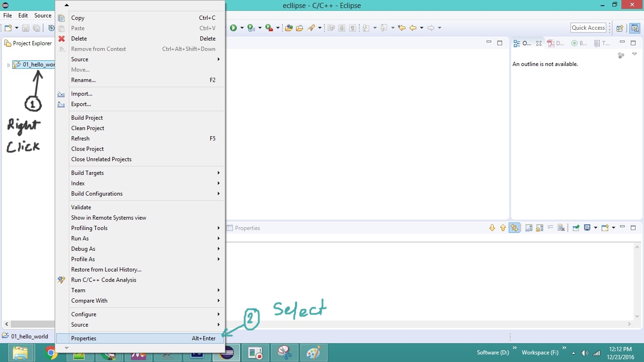Toggle Show Advanced Properties icon
The height and width of the screenshot is (362, 644).
click(x=539, y=228)
